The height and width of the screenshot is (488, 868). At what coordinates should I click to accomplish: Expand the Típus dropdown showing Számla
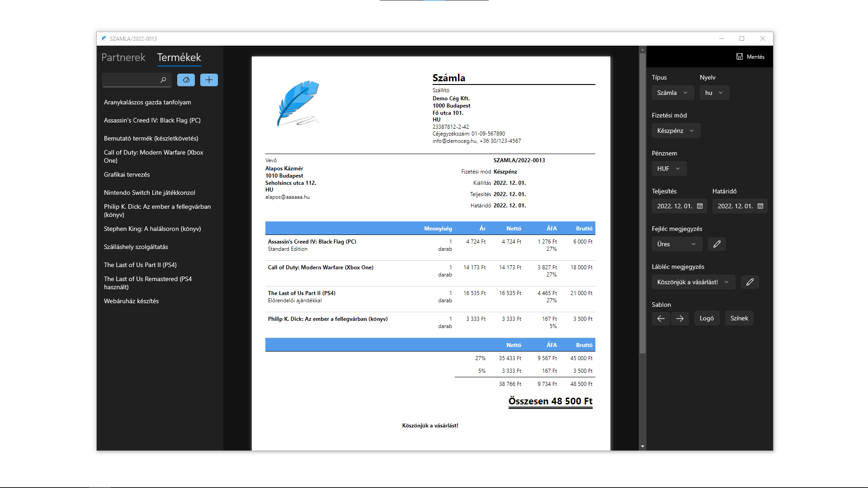tap(672, 93)
